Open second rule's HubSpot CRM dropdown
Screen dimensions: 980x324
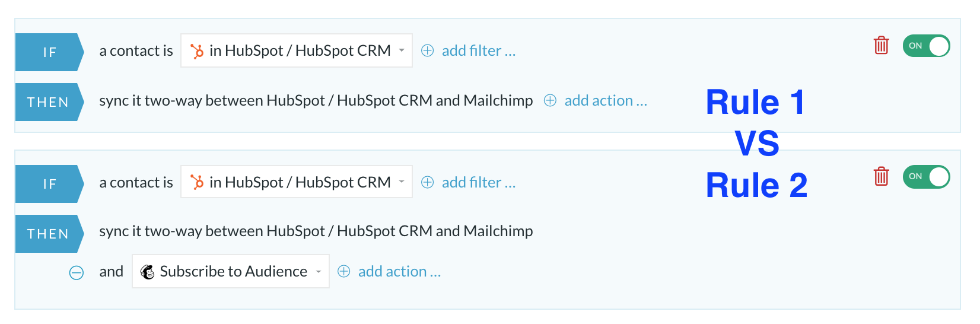(297, 182)
